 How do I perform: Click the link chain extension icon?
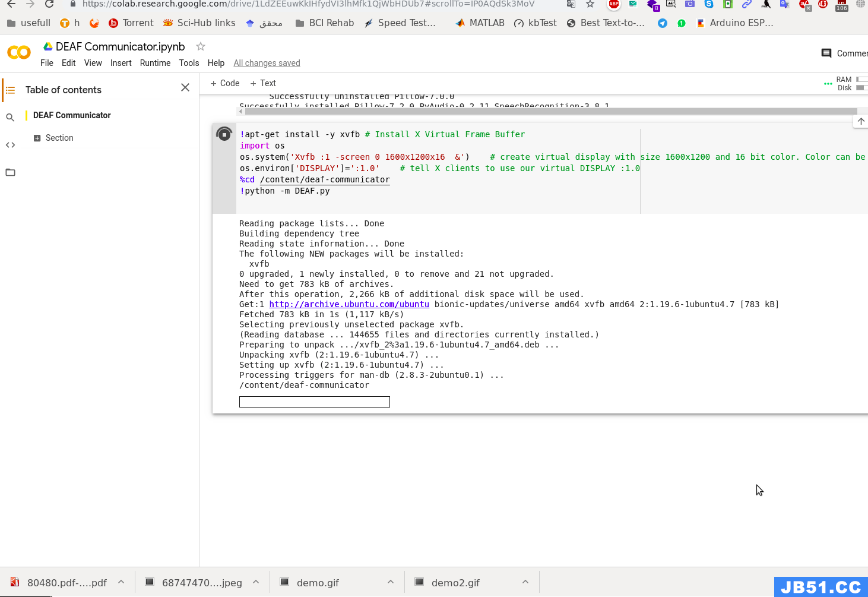pos(747,4)
